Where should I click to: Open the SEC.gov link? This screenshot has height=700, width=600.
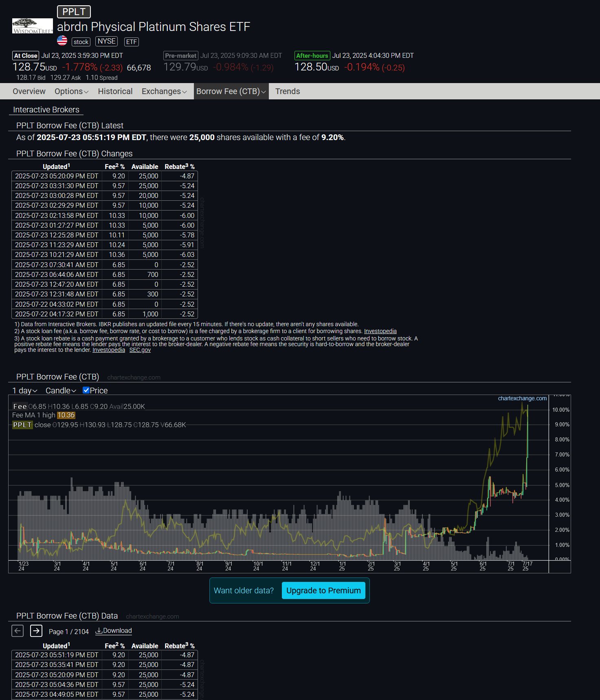coord(140,350)
